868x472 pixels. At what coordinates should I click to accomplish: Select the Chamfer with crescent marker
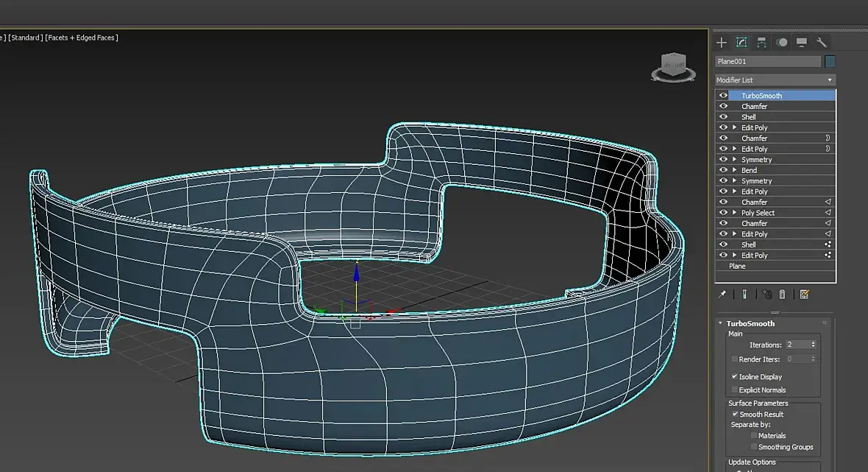[x=782, y=138]
